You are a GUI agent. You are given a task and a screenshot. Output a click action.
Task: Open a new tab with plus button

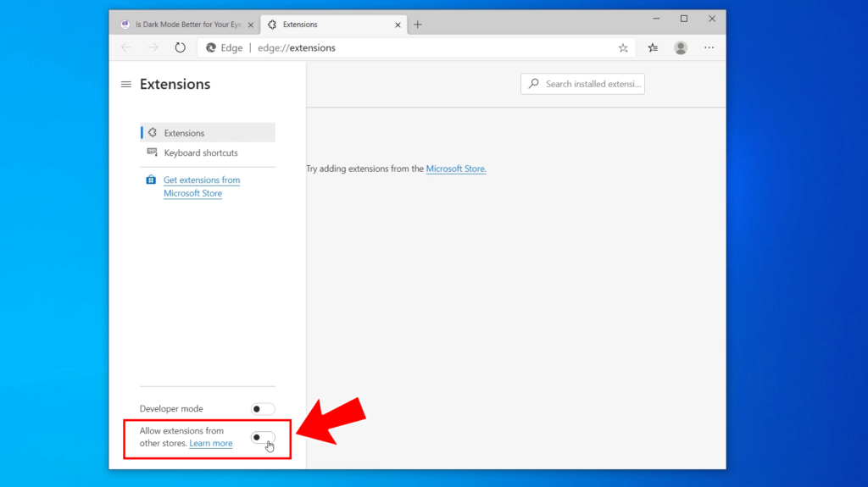(x=417, y=25)
